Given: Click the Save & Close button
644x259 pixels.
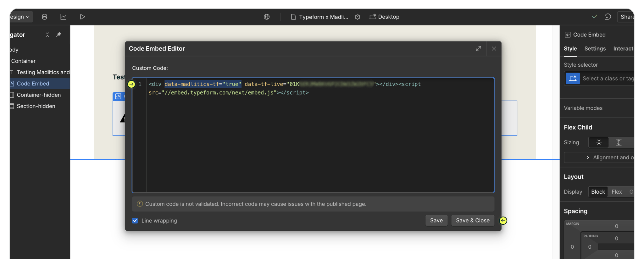Looking at the screenshot, I should pyautogui.click(x=473, y=221).
